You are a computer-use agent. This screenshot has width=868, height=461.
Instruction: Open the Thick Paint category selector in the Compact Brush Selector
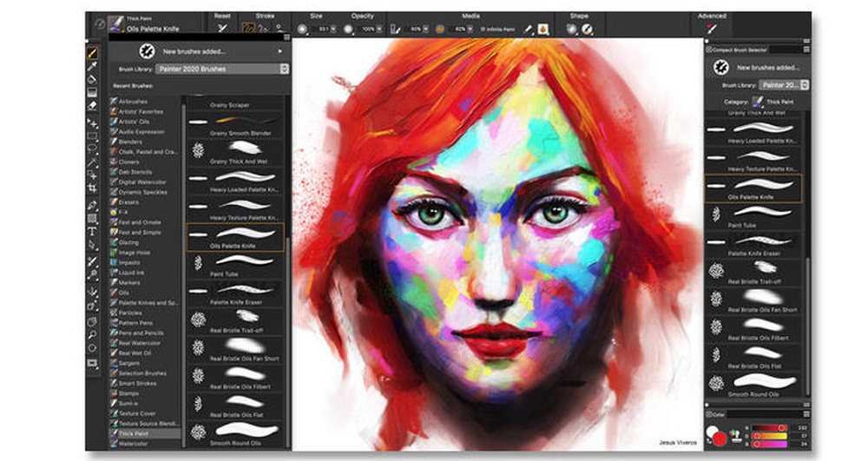773,102
